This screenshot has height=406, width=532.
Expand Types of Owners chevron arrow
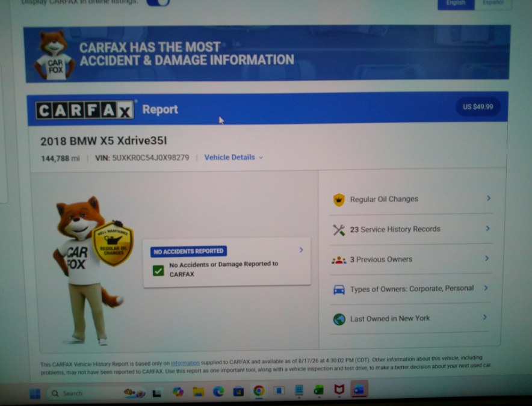[486, 288]
